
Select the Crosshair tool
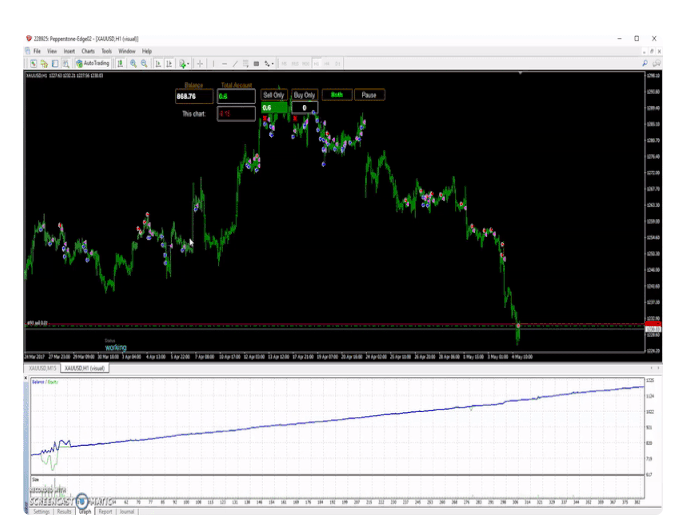200,64
